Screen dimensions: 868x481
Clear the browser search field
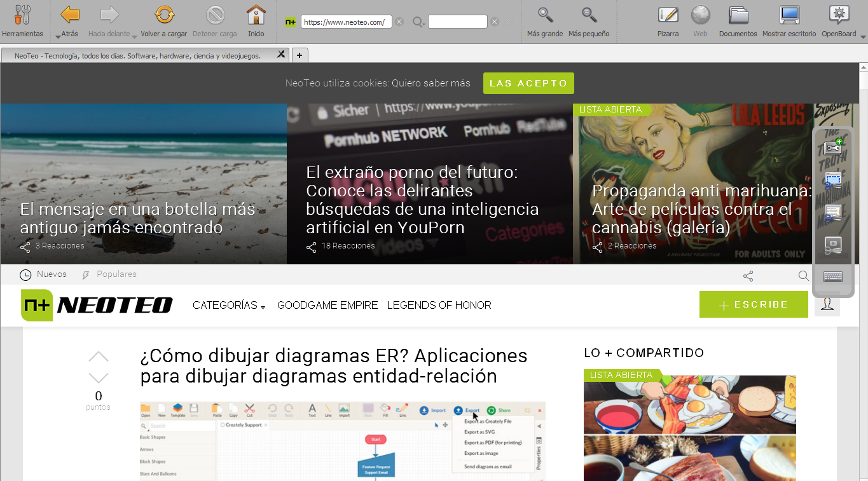(494, 22)
